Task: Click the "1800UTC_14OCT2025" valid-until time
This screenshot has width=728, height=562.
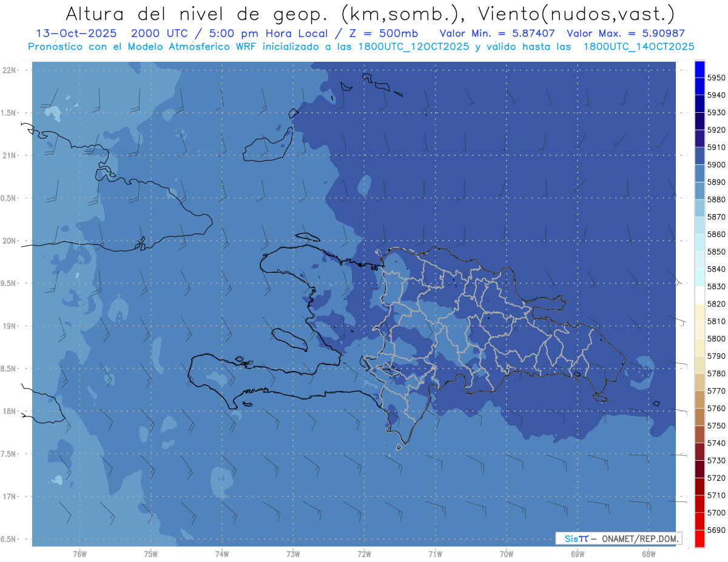Action: pyautogui.click(x=639, y=46)
